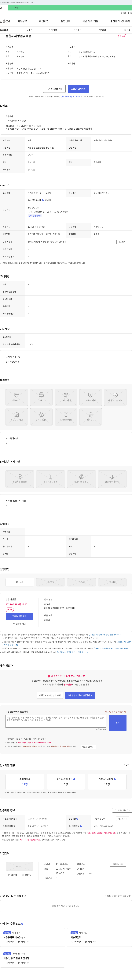Viewport: 132px width, 980px height.
Task: Click 고용24 입사지원 in 접수 마감일 box
Action: coord(19,616)
